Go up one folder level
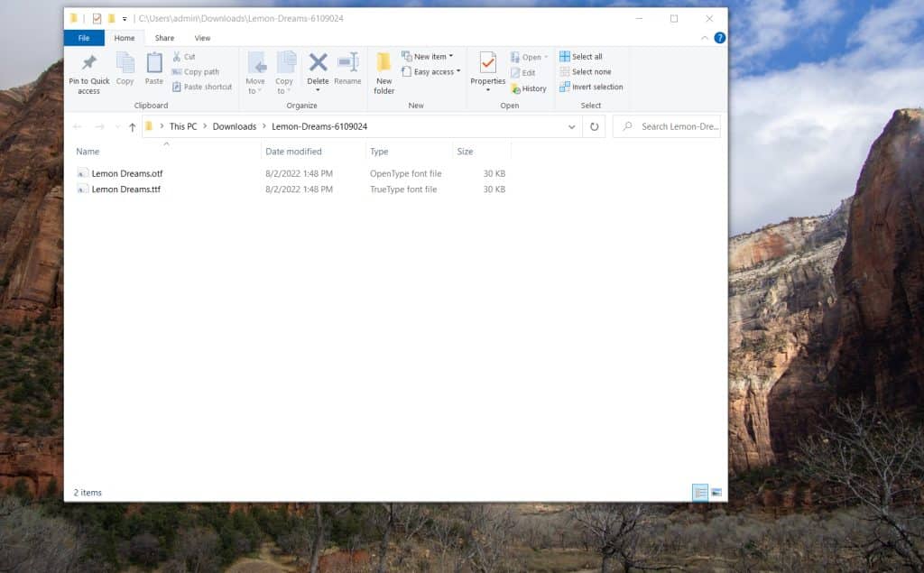Image resolution: width=924 pixels, height=573 pixels. click(132, 126)
